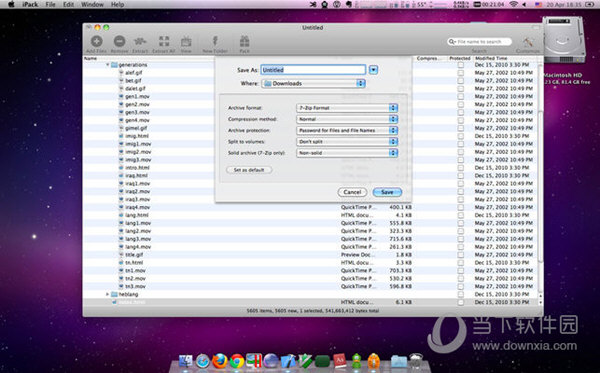The image size is (600, 373).
Task: Click the Save button
Action: [387, 192]
